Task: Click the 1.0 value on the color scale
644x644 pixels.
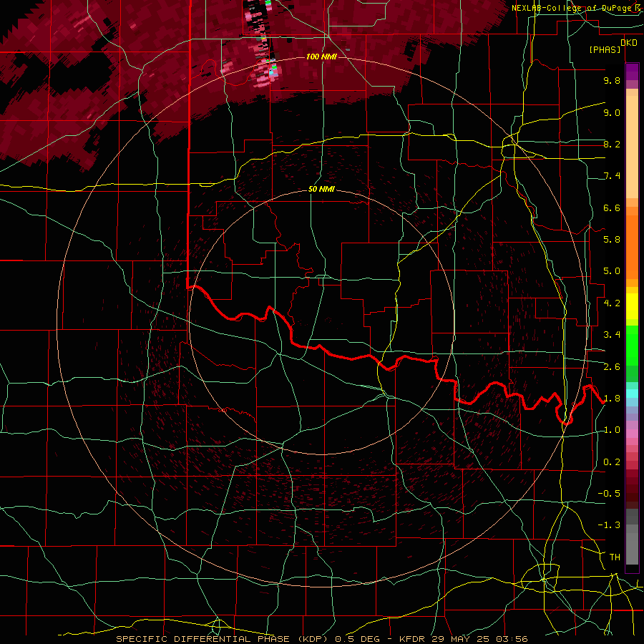Action: [x=612, y=430]
